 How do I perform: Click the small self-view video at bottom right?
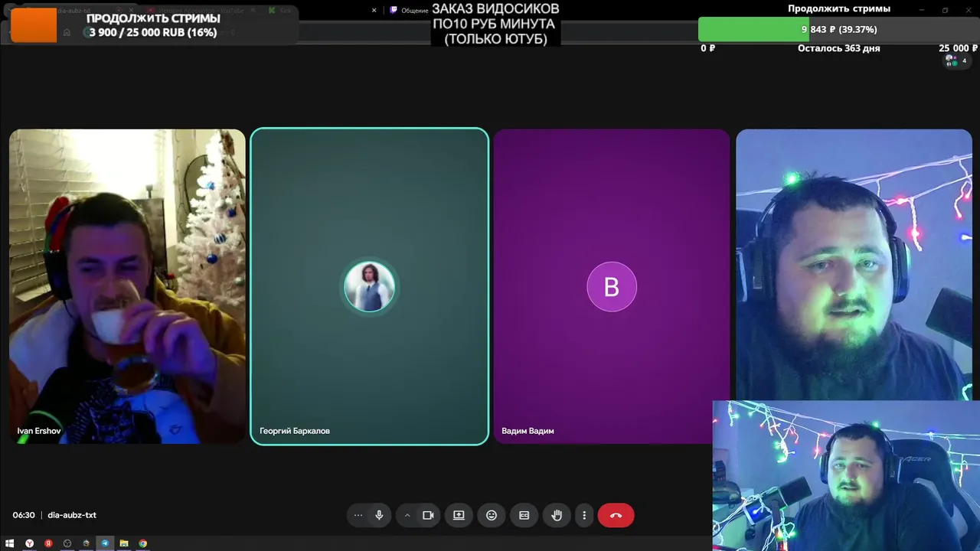point(846,475)
